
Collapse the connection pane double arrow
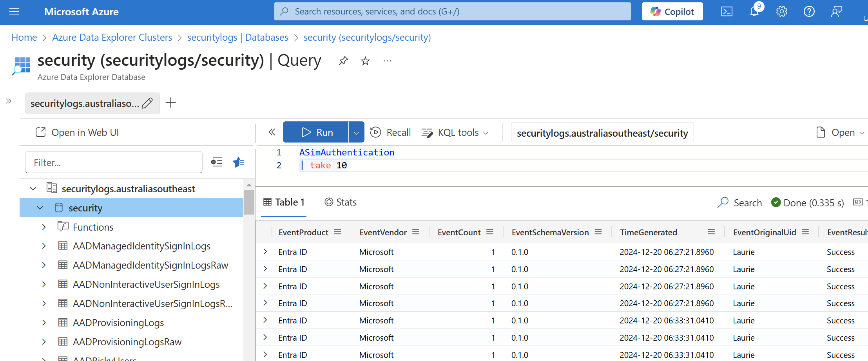click(x=272, y=132)
